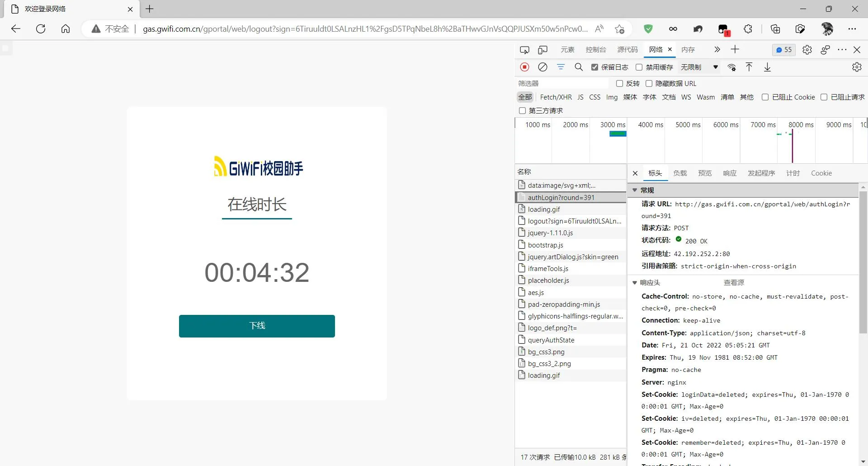The width and height of the screenshot is (868, 466).
Task: Toggle the network filter icon
Action: [x=561, y=67]
